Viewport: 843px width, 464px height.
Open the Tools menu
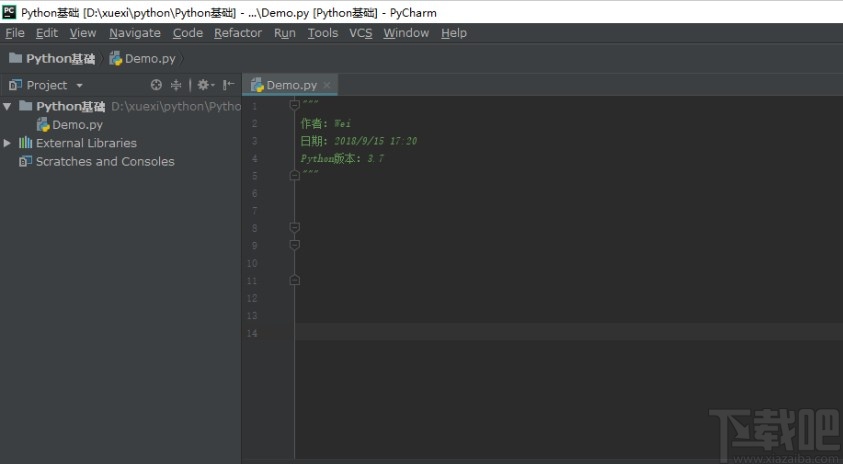tap(323, 33)
